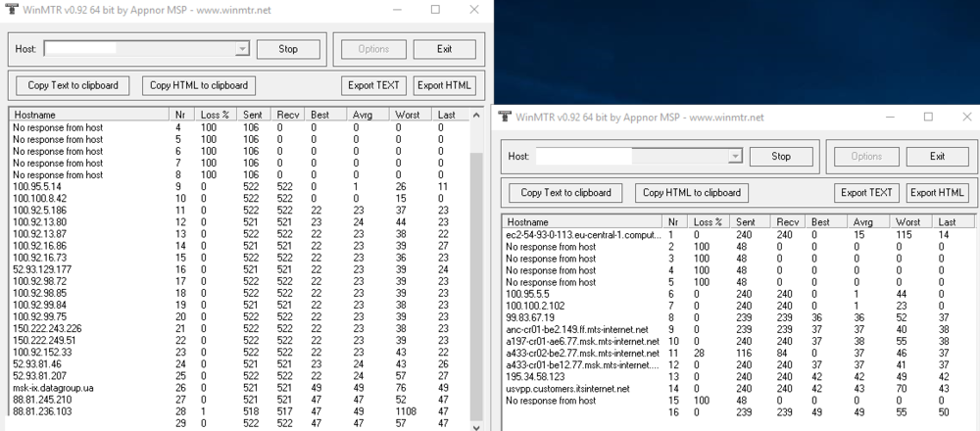Viewport: 980px width, 431px height.
Task: Maximize the right WinMTR window
Action: click(927, 117)
